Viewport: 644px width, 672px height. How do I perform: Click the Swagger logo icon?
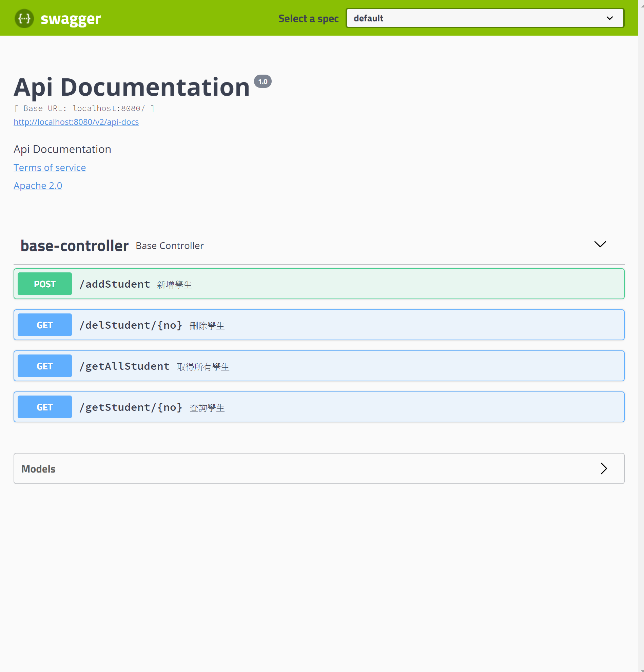(24, 18)
